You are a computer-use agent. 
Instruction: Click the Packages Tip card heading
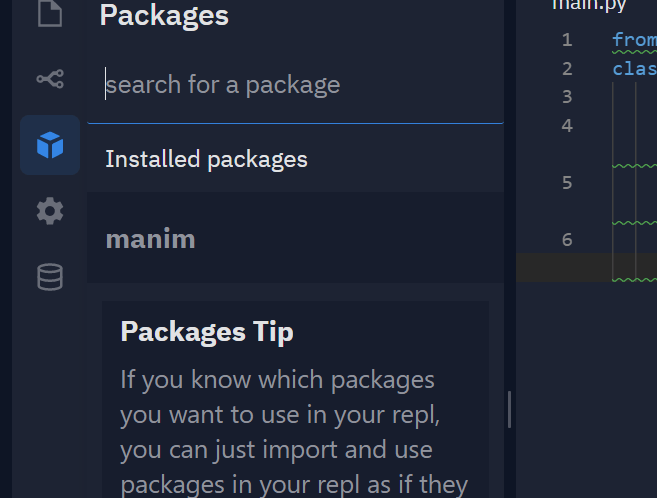coord(207,332)
